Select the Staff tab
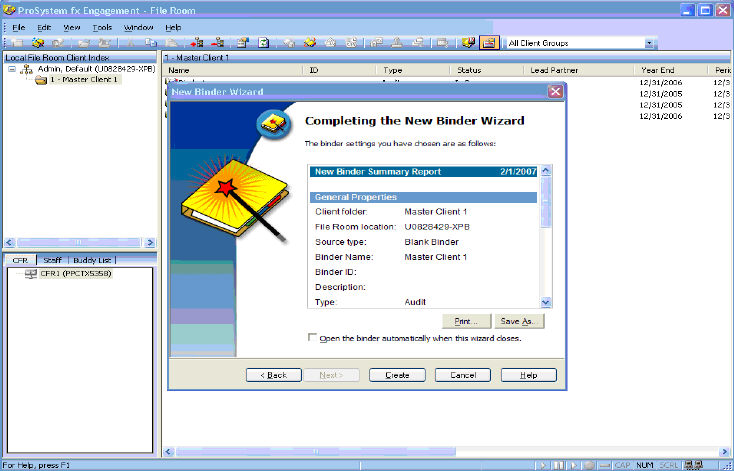The width and height of the screenshot is (734, 471). point(52,260)
